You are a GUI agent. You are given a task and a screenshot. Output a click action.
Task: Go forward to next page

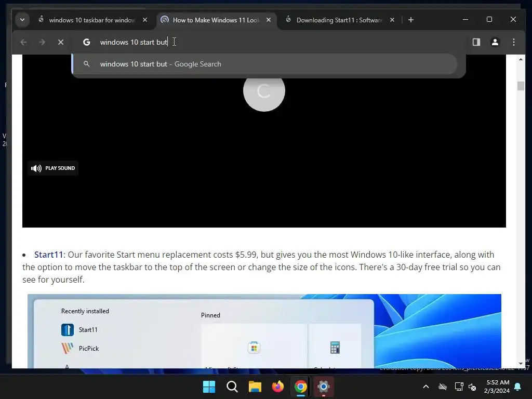coord(42,42)
